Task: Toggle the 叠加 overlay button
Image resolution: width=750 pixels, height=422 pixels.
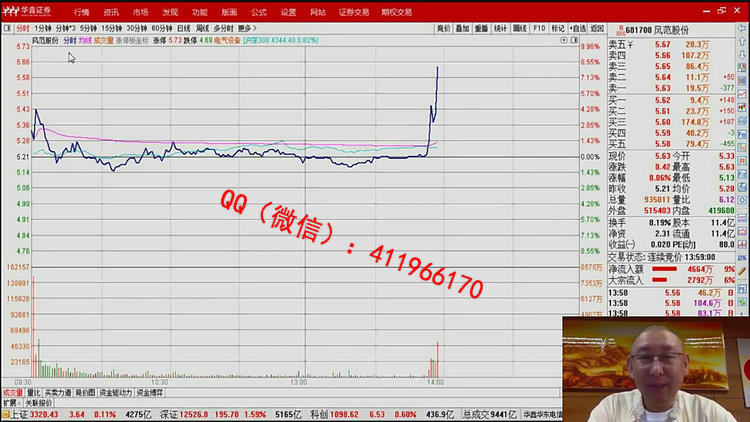Action: [x=462, y=29]
